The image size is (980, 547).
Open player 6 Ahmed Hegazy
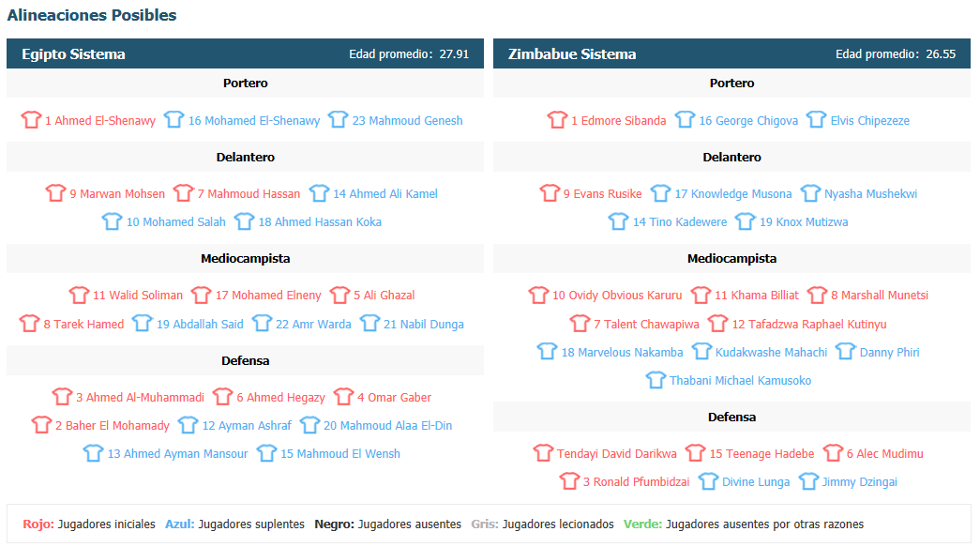point(280,398)
